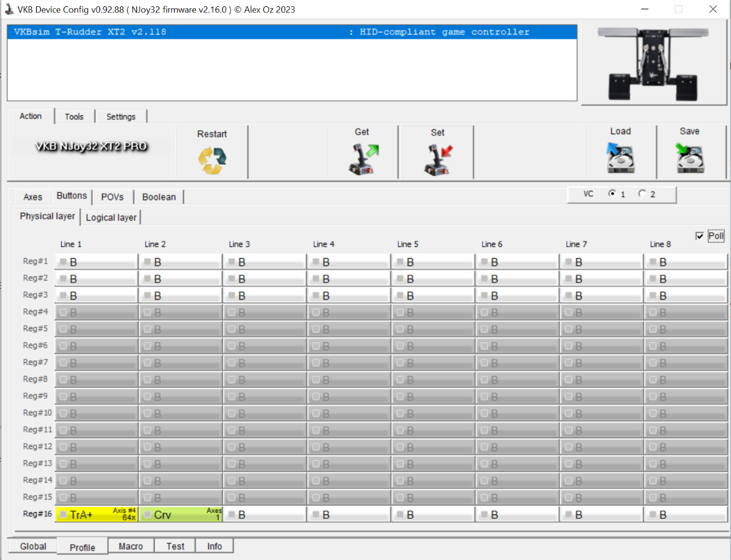Click the Save hard drive icon
The height and width of the screenshot is (560, 731).
pyautogui.click(x=689, y=157)
